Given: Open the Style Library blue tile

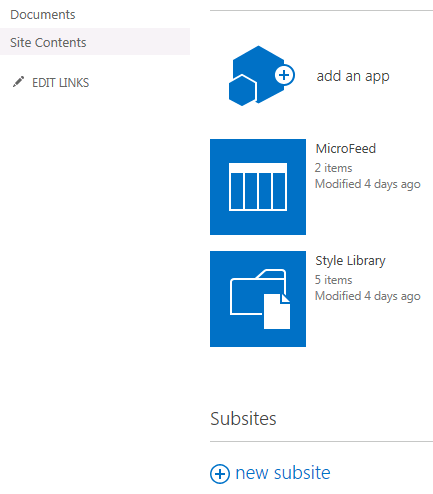Looking at the screenshot, I should [258, 299].
